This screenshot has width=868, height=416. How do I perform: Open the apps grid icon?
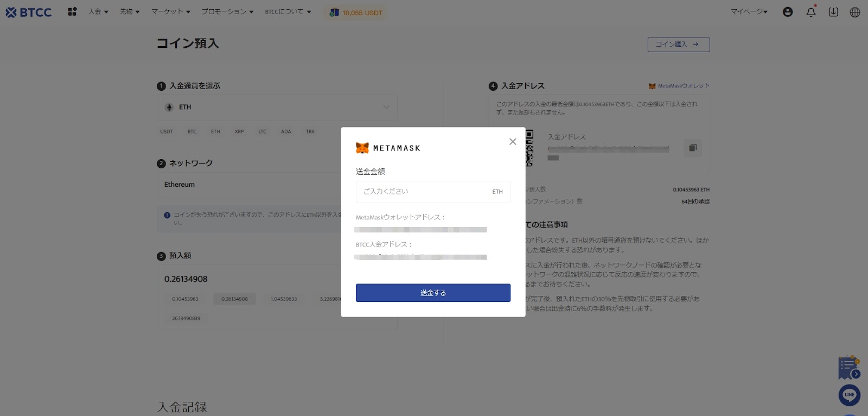tap(72, 11)
